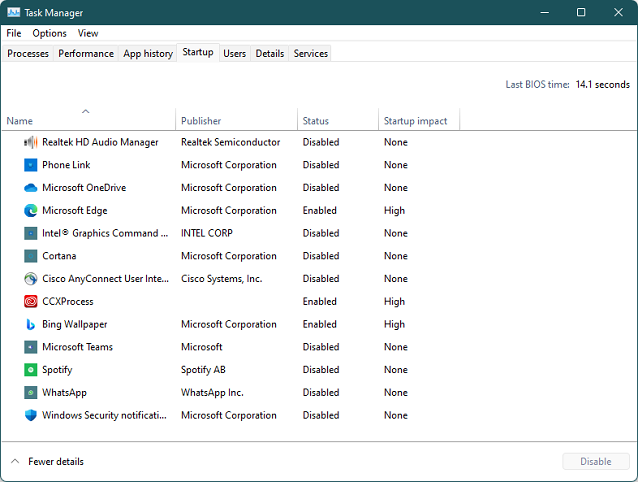Click the Bing Wallpaper icon
The width and height of the screenshot is (638, 482).
click(x=31, y=325)
